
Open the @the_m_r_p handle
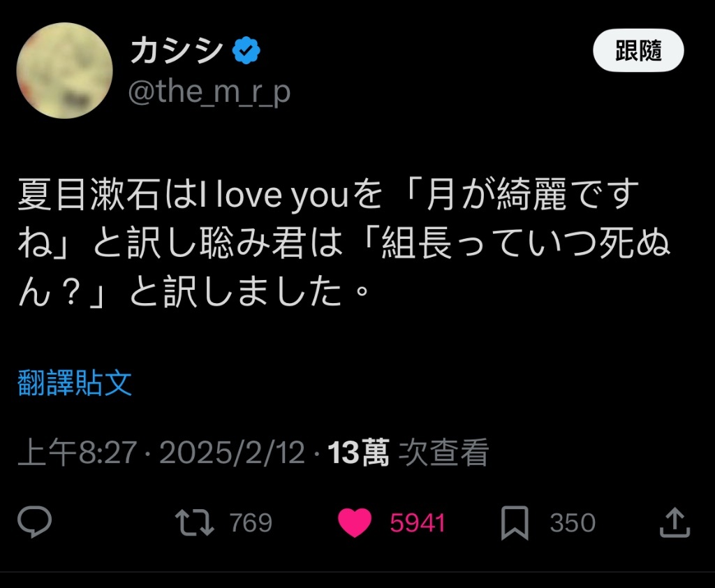209,92
